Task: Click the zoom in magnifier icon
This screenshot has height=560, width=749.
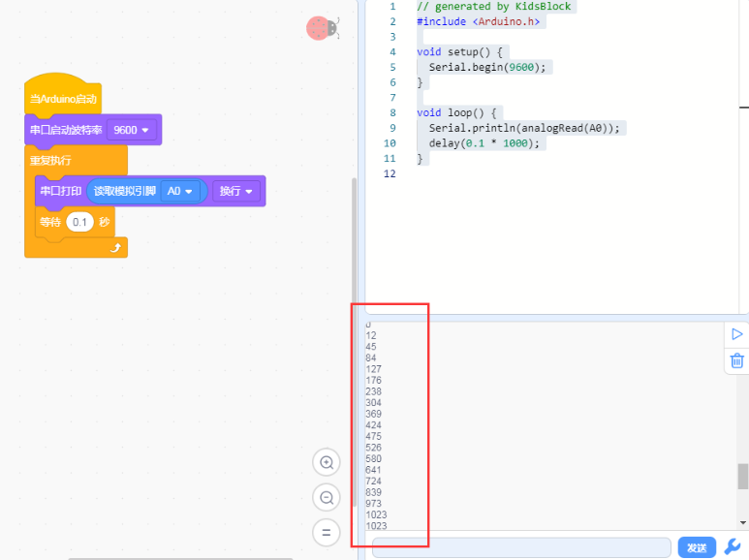Action: [327, 462]
